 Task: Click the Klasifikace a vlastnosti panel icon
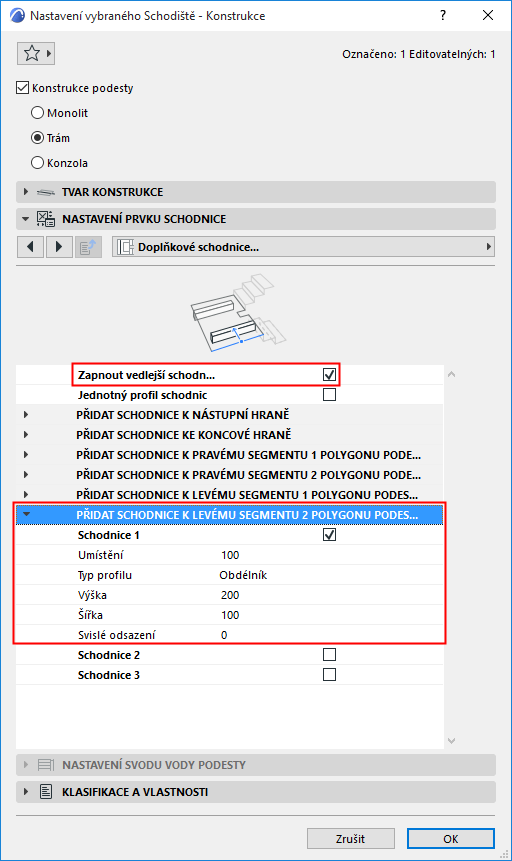tap(46, 792)
